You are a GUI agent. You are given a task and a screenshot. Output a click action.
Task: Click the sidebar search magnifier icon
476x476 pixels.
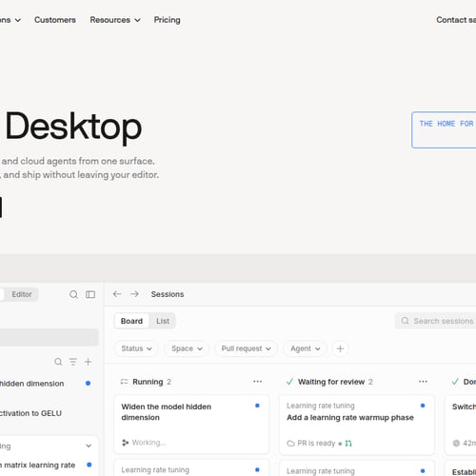click(73, 294)
